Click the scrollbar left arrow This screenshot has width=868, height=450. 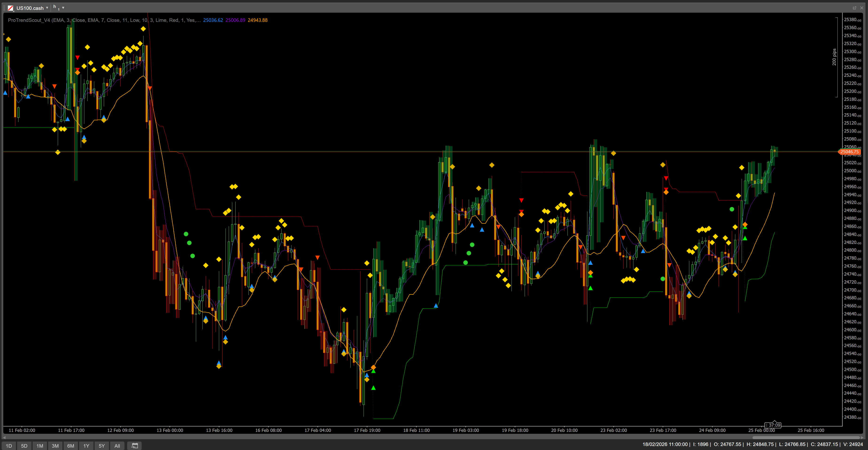pos(4,438)
